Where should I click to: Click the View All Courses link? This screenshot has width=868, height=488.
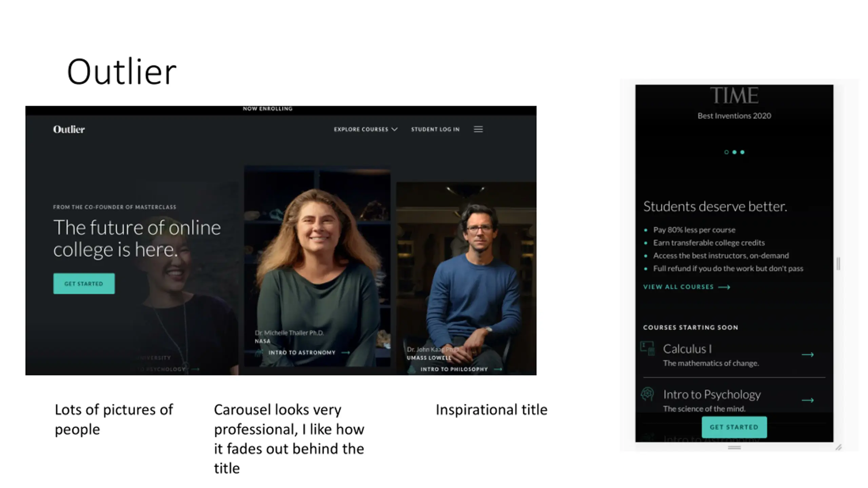pos(687,287)
